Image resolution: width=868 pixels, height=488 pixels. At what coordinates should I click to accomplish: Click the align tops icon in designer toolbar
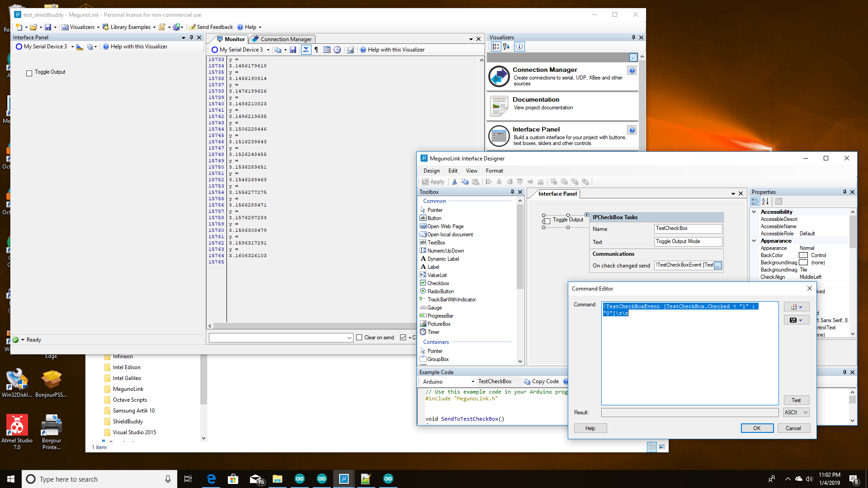coord(519,182)
